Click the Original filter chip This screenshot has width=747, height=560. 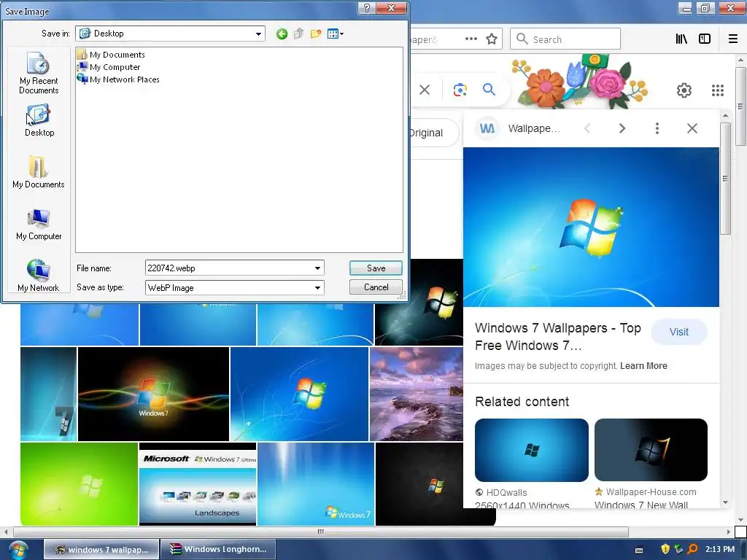coord(433,133)
